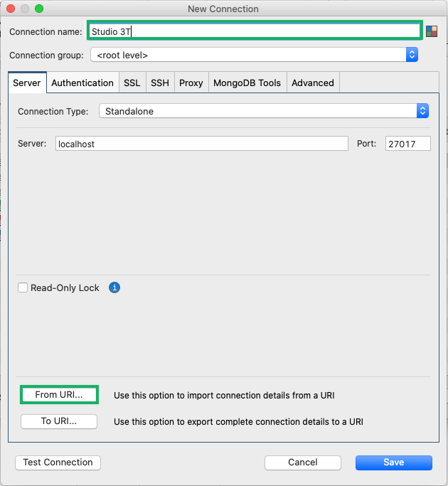Click the Read-Only Lock info icon
Viewport: 448px width, 486px height.
[x=114, y=287]
